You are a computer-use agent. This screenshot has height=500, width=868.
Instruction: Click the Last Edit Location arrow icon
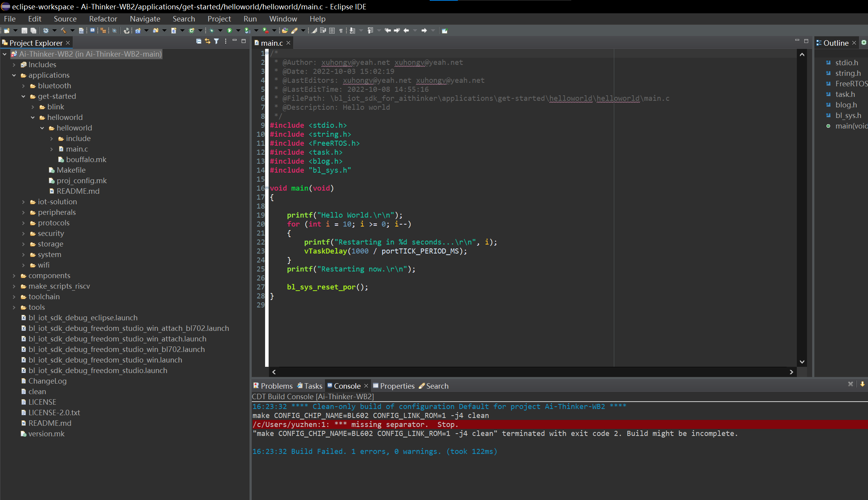[387, 30]
